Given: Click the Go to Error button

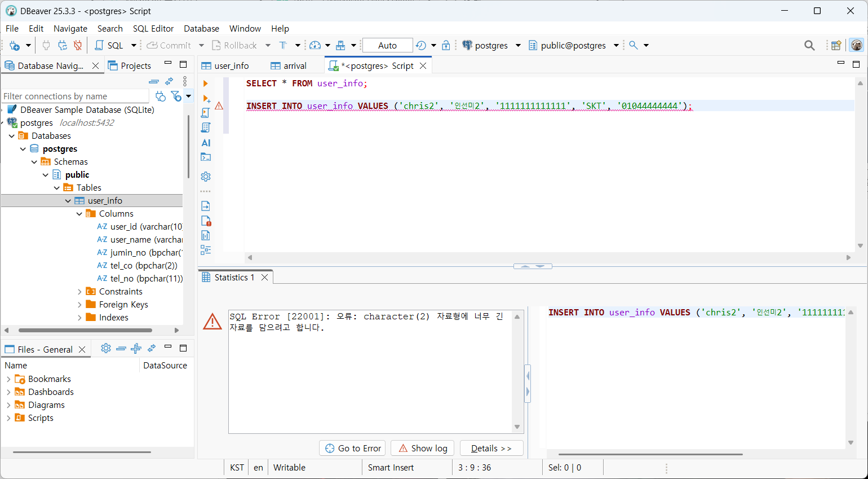Looking at the screenshot, I should [353, 448].
